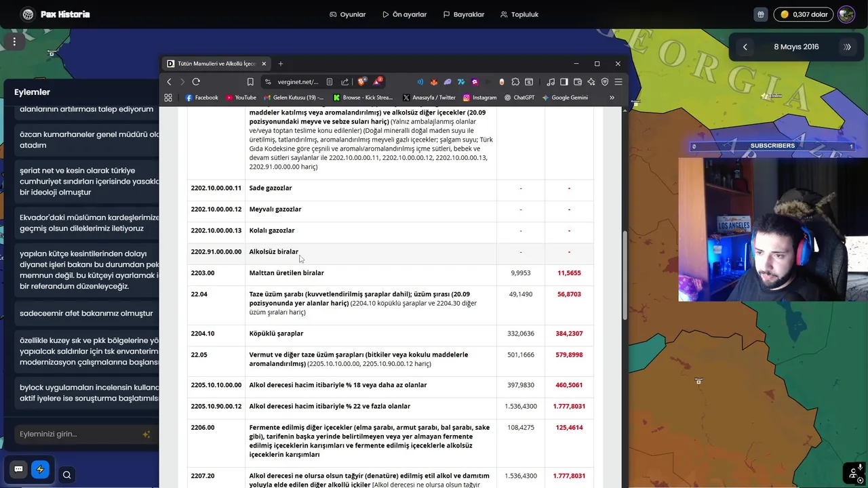
Task: Open the map search magnifier
Action: 66,474
